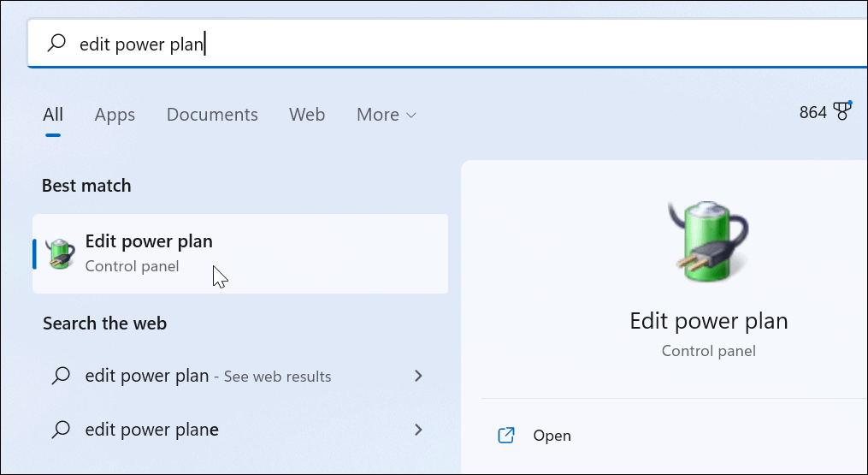Click the Open external-link icon
This screenshot has height=475, width=868.
click(506, 436)
